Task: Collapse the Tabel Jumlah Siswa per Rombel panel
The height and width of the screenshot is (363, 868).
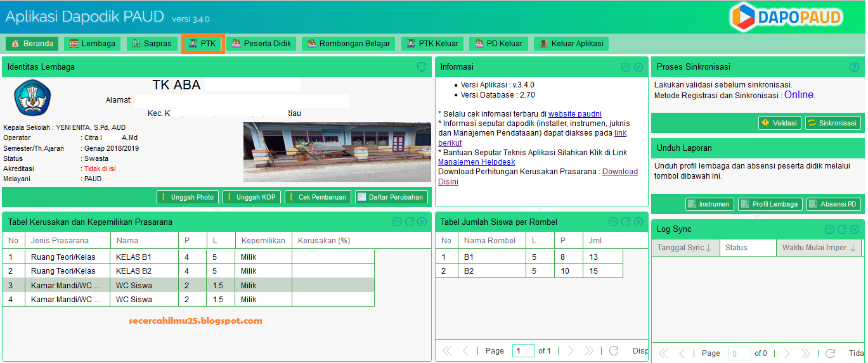Action: [x=613, y=222]
